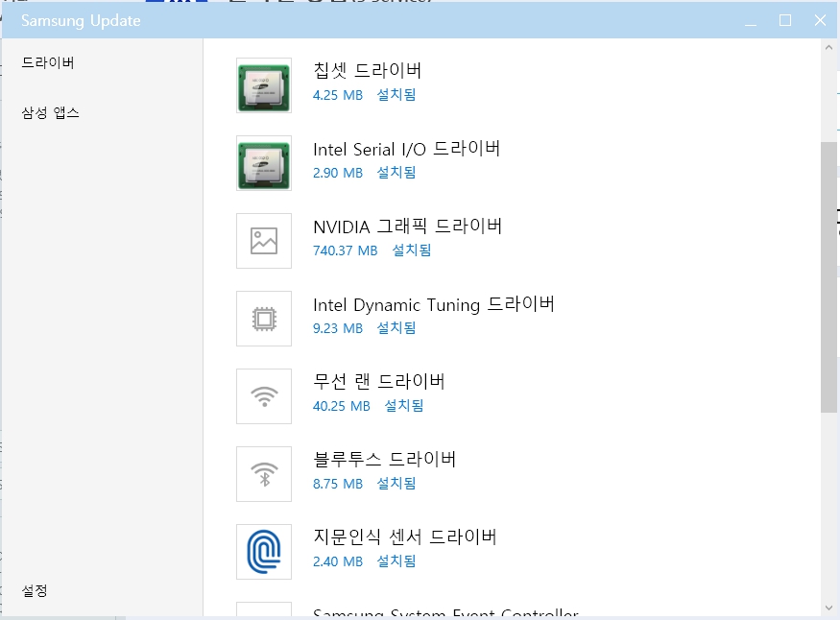Viewport: 840px width, 620px height.
Task: Click the vertical scrollbar thumb
Action: (828, 277)
